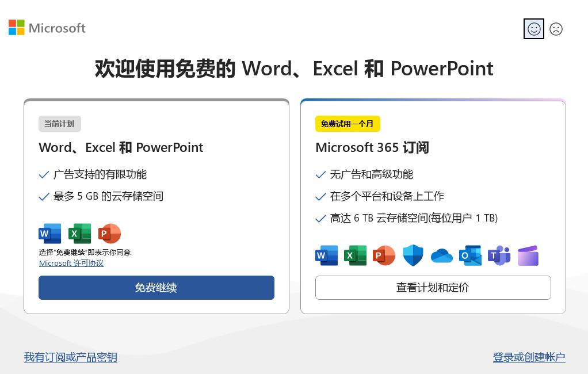Click the Word icon in free plan
The width and height of the screenshot is (588, 374).
pyautogui.click(x=50, y=234)
